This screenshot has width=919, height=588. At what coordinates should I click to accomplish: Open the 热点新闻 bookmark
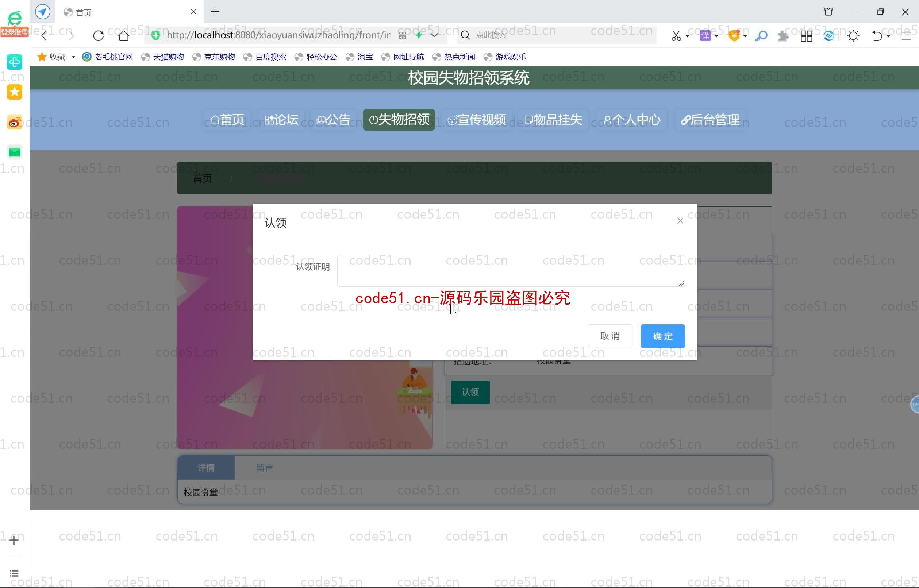click(454, 57)
